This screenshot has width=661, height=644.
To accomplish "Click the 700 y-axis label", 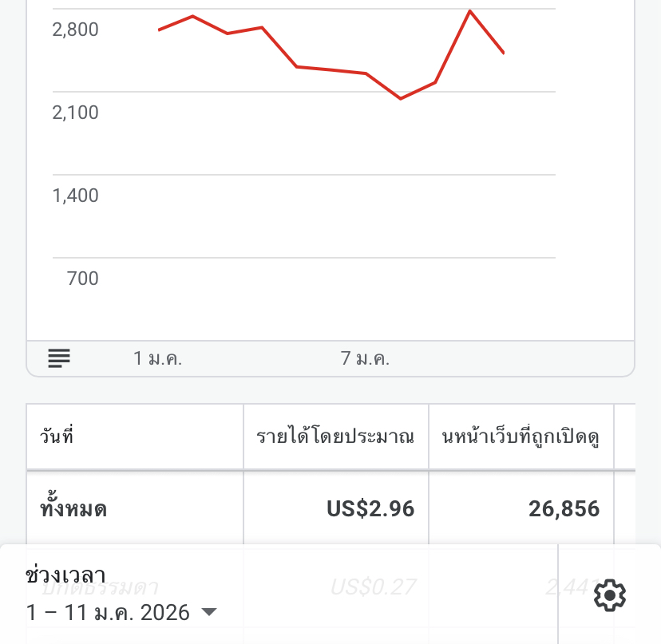I will point(83,279).
